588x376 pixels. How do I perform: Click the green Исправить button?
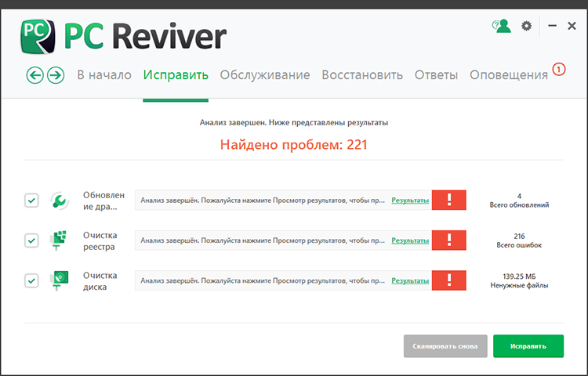[528, 346]
